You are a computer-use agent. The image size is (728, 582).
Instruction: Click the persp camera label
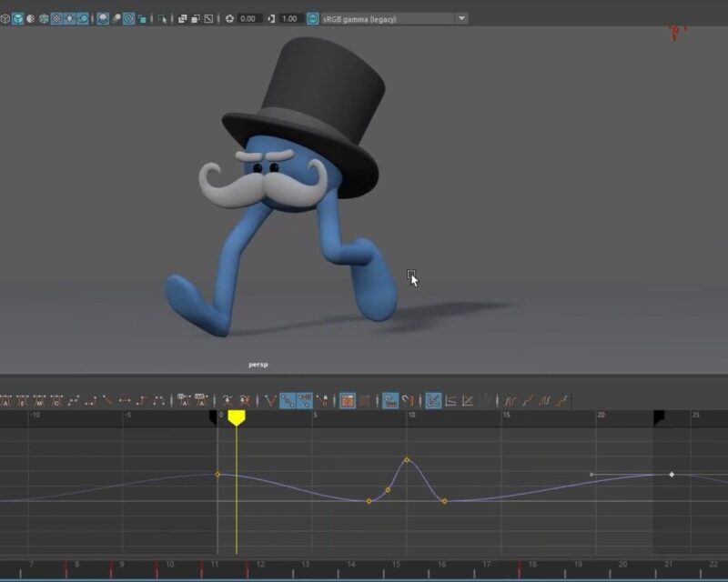click(258, 365)
